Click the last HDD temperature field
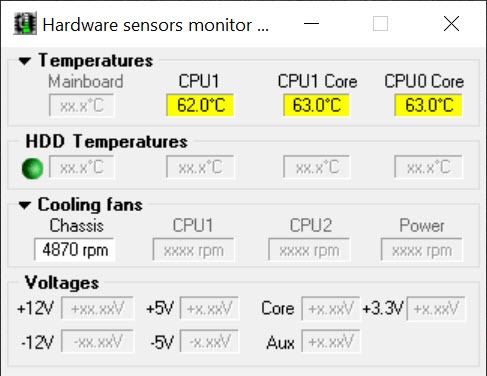487x376 pixels. point(428,167)
